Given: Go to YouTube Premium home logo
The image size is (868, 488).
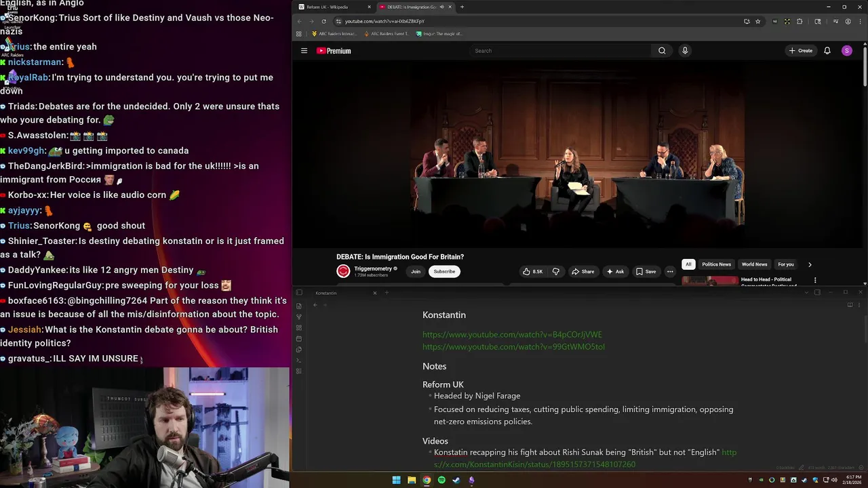Looking at the screenshot, I should pos(334,51).
